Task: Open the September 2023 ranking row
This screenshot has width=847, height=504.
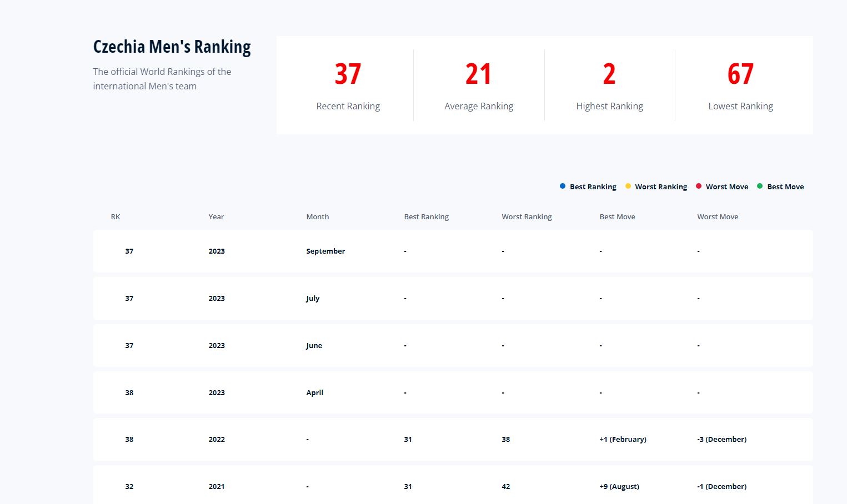Action: click(x=453, y=251)
